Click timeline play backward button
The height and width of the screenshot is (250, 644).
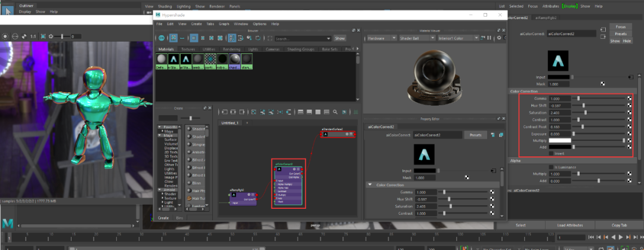tap(613, 237)
